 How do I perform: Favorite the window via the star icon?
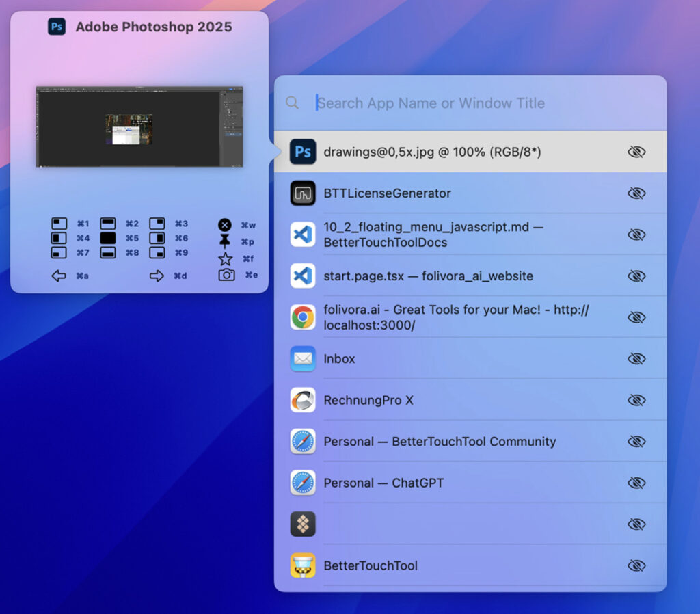[x=224, y=258]
